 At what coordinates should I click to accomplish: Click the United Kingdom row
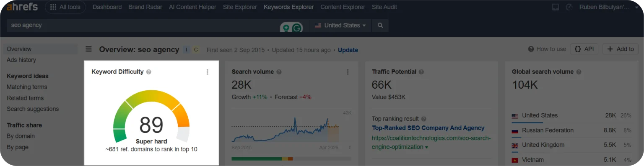571,145
